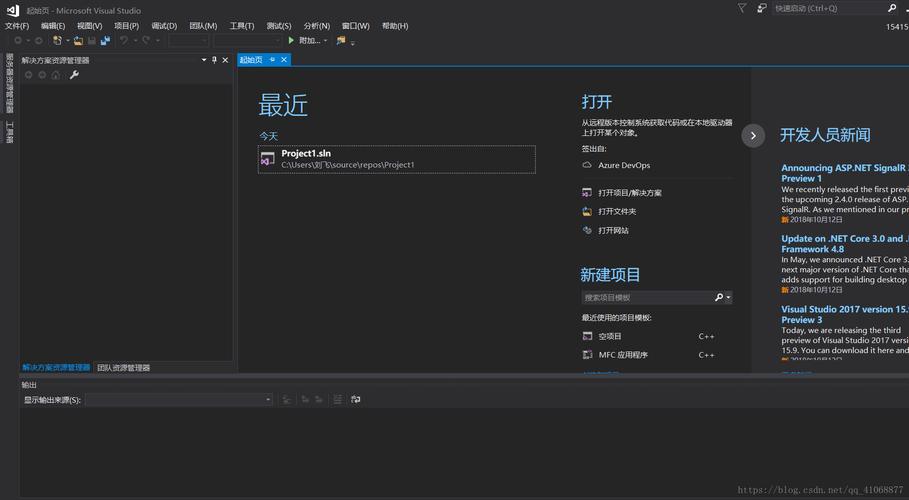Screen dimensions: 909x500
Task: Expand the 显示输出来源 dropdown
Action: (x=268, y=400)
